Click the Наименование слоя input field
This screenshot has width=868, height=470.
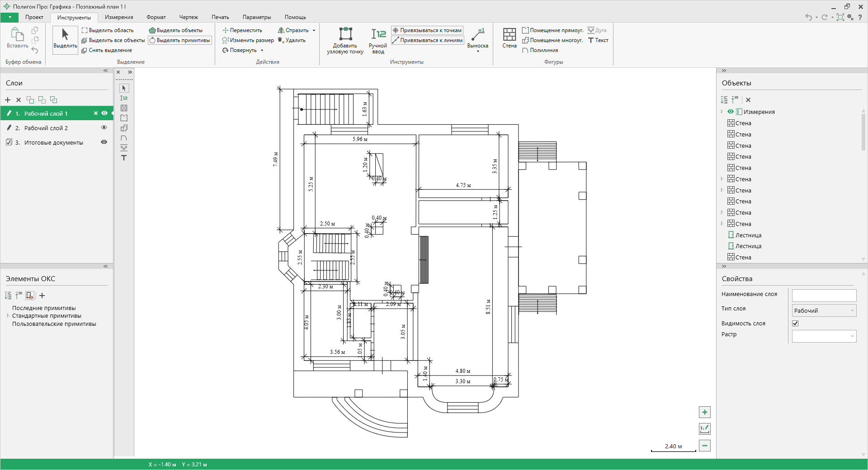click(824, 296)
